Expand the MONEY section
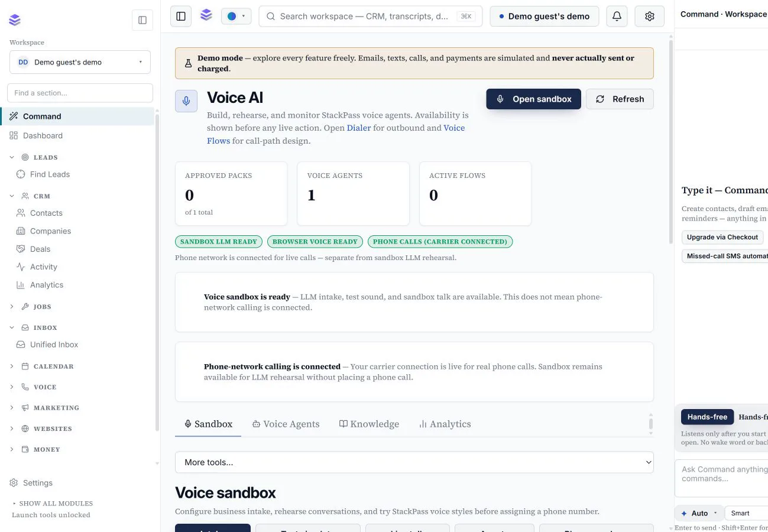768x532 pixels. pos(12,449)
